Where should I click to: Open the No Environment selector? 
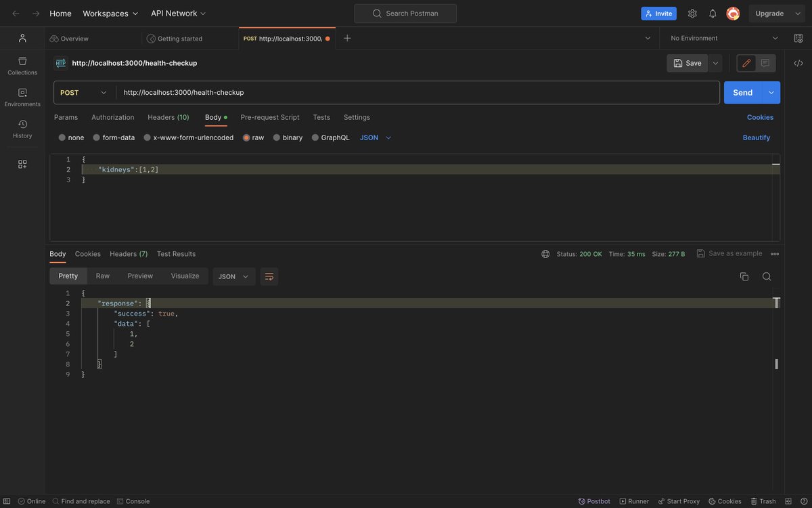point(724,38)
